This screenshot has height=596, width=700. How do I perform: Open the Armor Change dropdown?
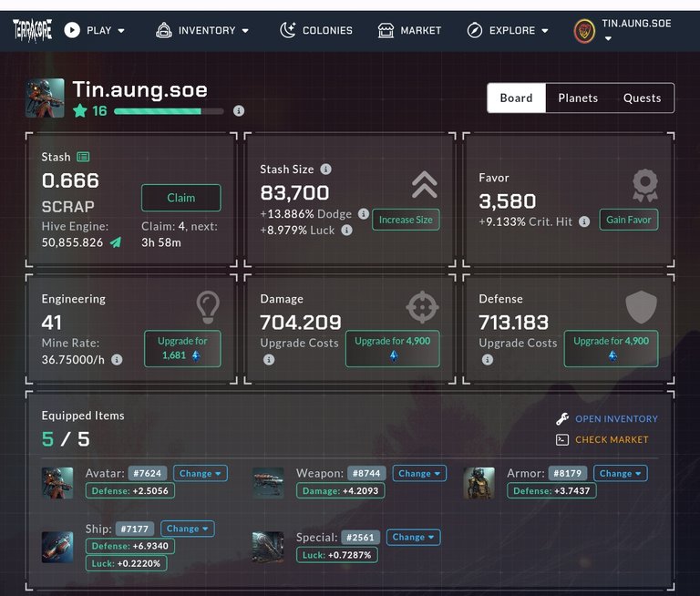click(620, 473)
